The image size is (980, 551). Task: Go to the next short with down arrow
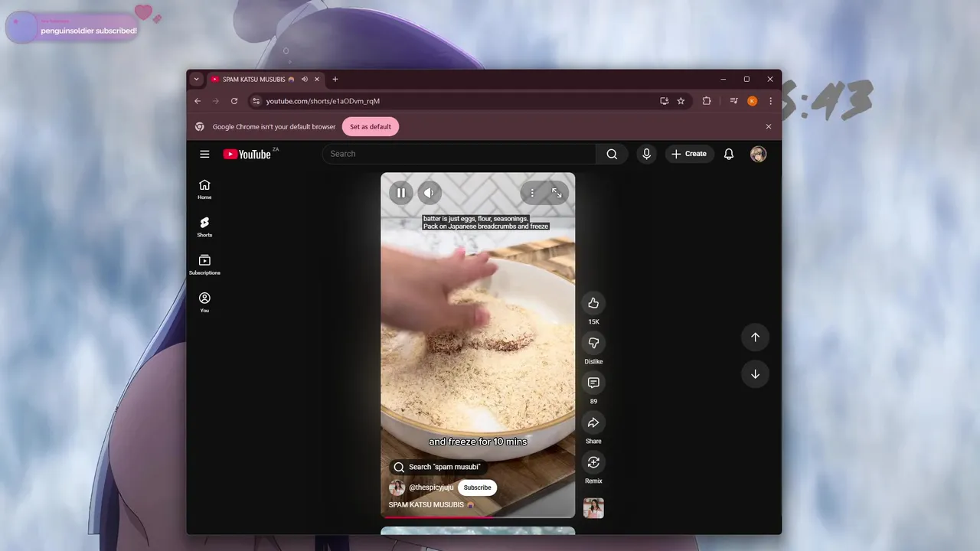pos(755,374)
